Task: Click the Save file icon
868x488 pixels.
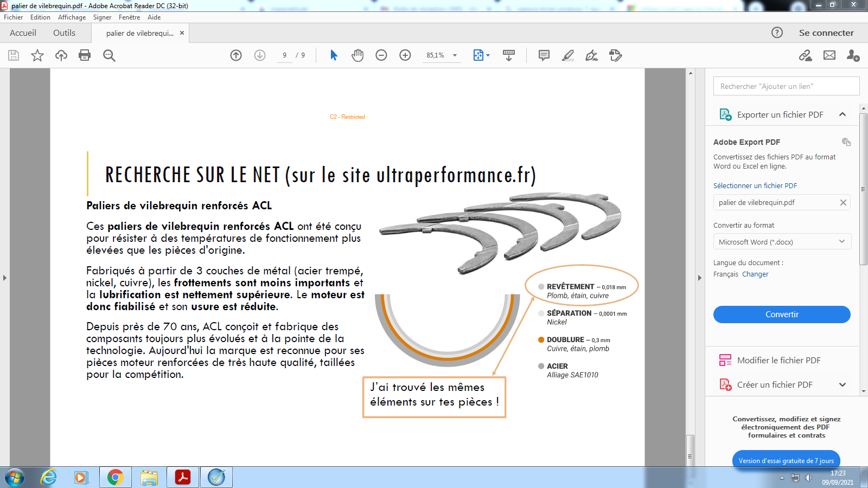Action: click(x=14, y=55)
